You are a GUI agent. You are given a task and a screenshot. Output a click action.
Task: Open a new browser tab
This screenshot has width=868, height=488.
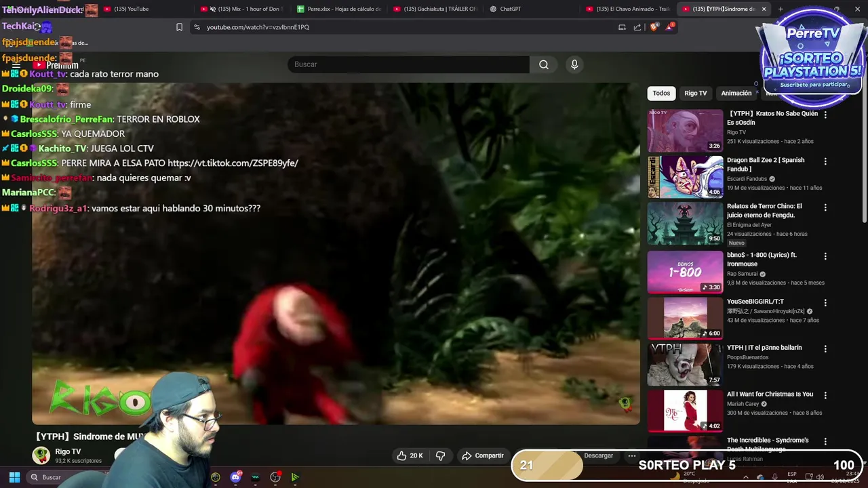tap(781, 9)
